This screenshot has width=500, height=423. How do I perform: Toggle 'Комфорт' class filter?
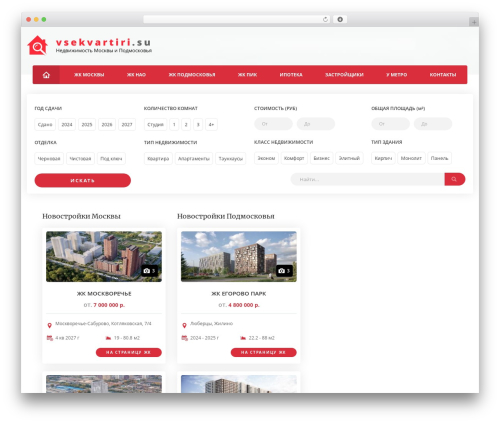click(x=294, y=158)
